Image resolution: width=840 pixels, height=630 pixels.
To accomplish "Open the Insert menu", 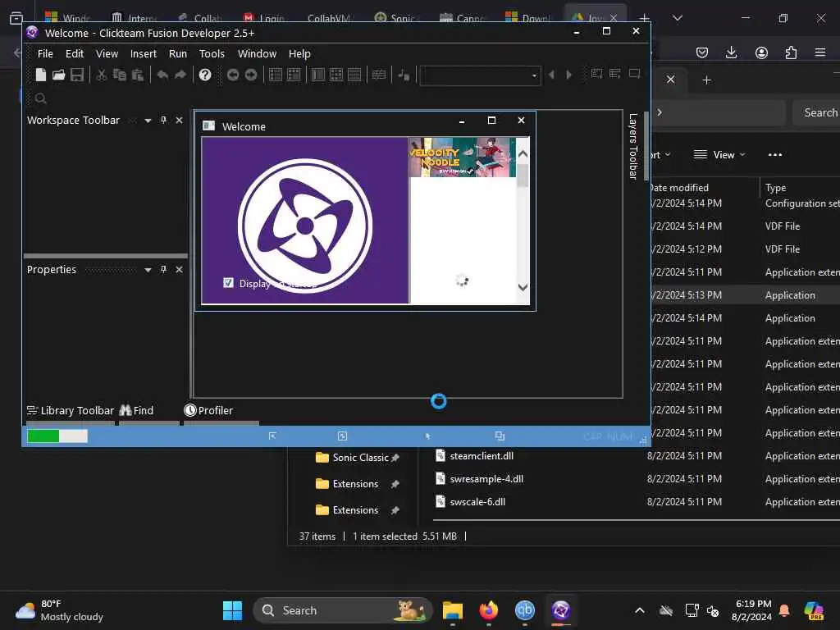I will 143,53.
